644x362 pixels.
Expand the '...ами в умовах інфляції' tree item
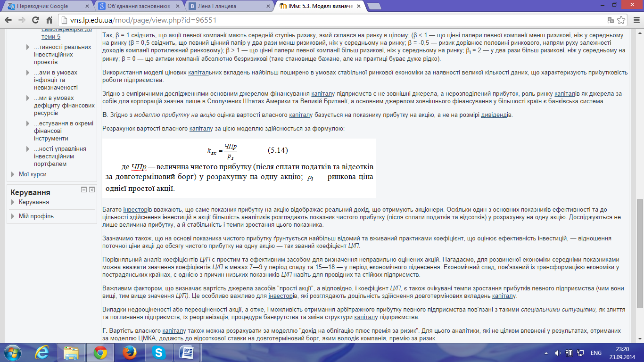[x=29, y=73]
